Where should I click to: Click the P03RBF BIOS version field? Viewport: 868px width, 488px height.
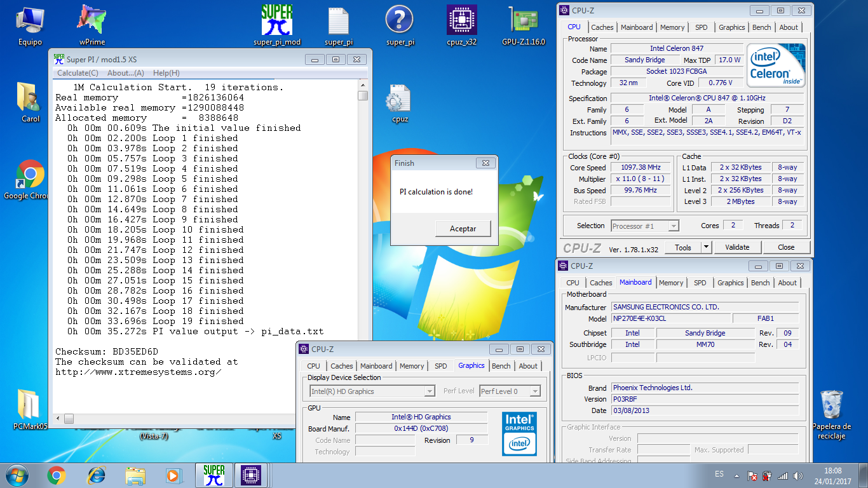(705, 399)
